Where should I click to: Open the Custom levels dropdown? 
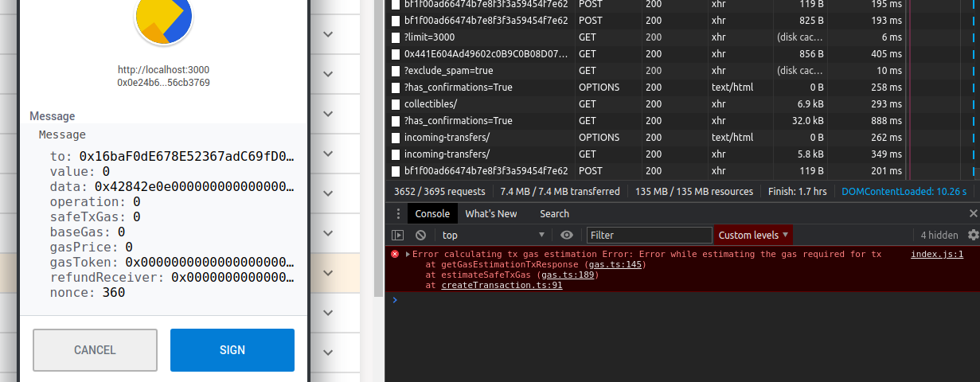753,235
